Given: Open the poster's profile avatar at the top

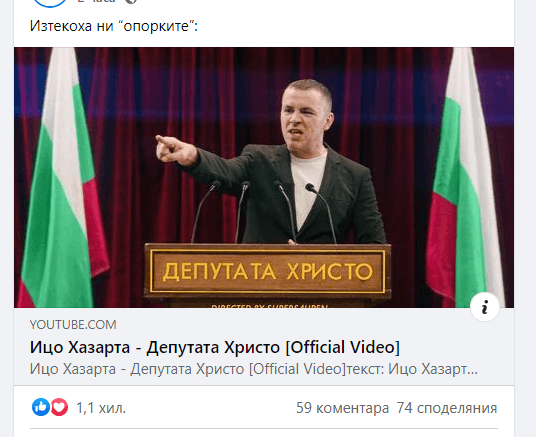Looking at the screenshot, I should click(50, 3).
